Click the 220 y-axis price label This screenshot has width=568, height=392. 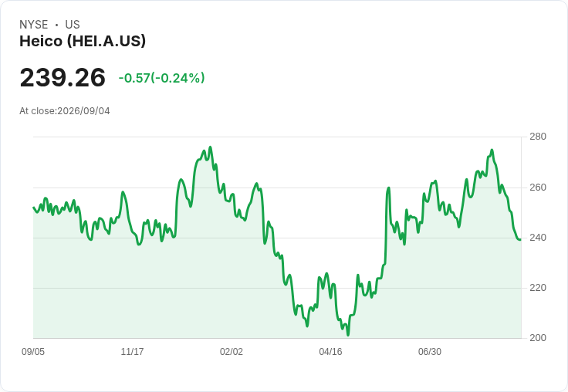point(538,288)
